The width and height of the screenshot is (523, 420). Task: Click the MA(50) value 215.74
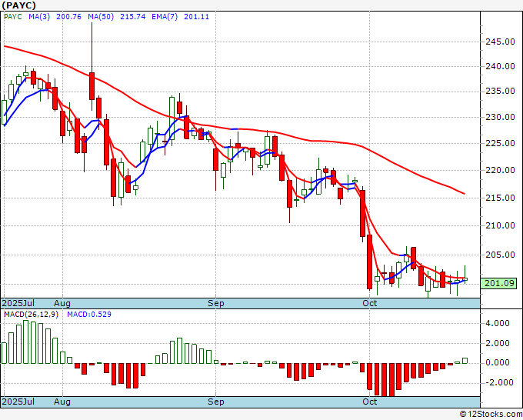(x=133, y=17)
